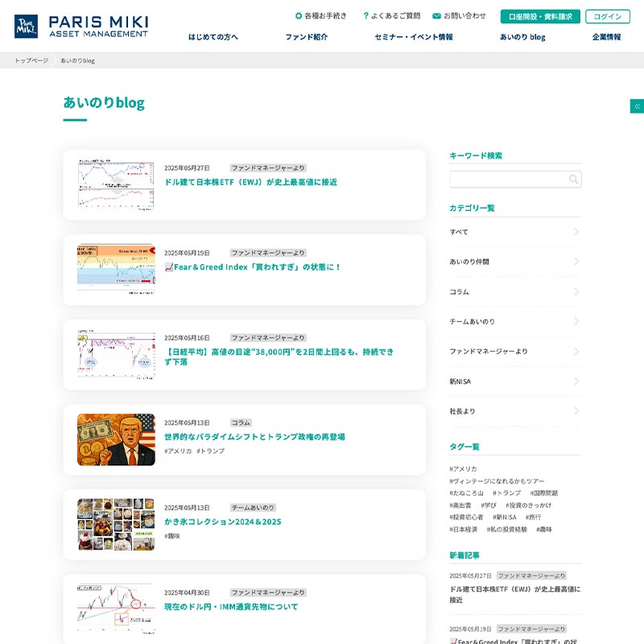This screenshot has height=644, width=644.
Task: Open セミナー・イベント情報 menu
Action: [x=414, y=37]
